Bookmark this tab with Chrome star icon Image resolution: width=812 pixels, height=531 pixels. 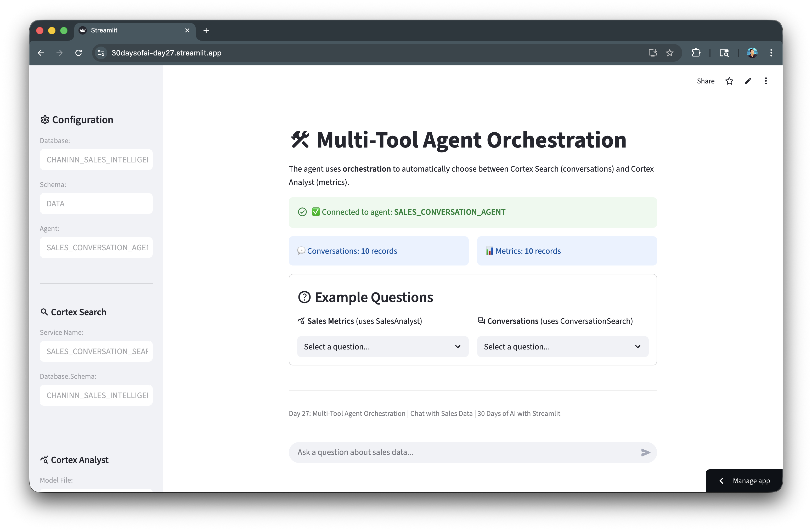[670, 53]
